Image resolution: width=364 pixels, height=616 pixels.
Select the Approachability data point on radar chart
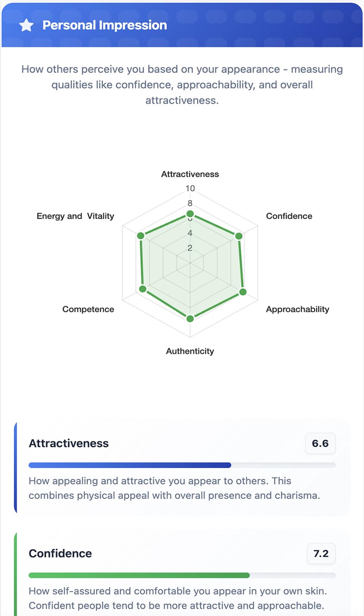tap(243, 292)
